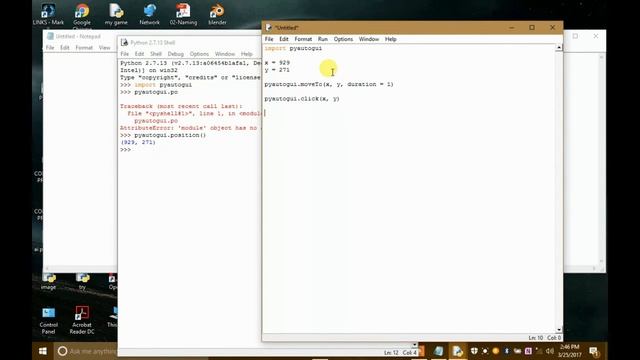Open Edit menu in Notepad window
The height and width of the screenshot is (360, 640).
pyautogui.click(x=64, y=48)
